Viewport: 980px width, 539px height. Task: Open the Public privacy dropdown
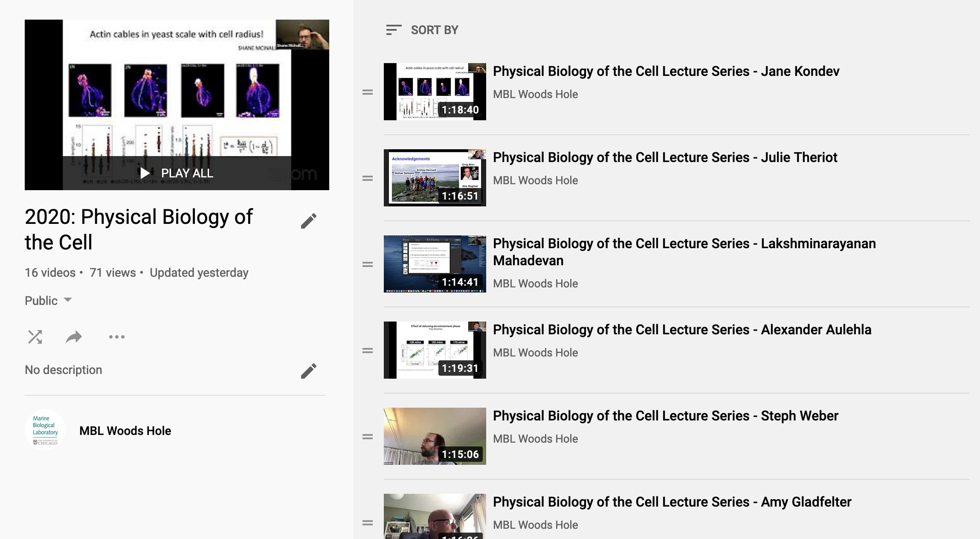point(48,301)
